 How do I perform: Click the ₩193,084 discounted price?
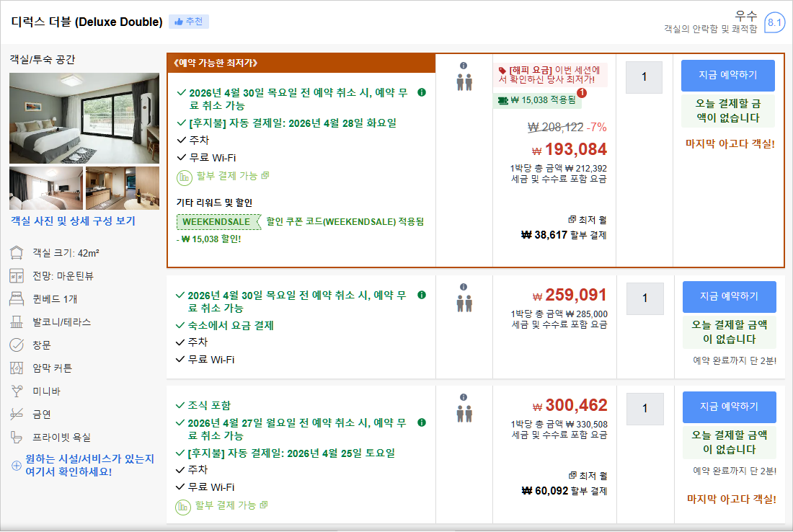coord(570,150)
